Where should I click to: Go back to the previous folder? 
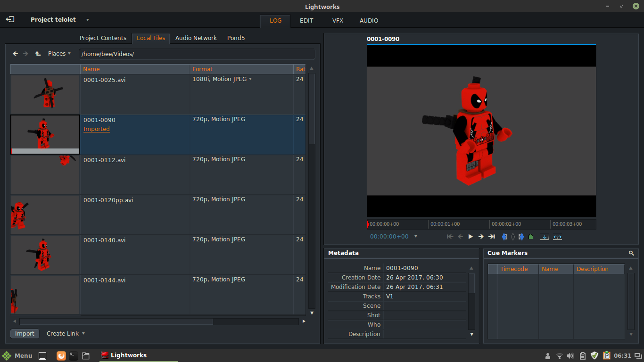pos(16,54)
